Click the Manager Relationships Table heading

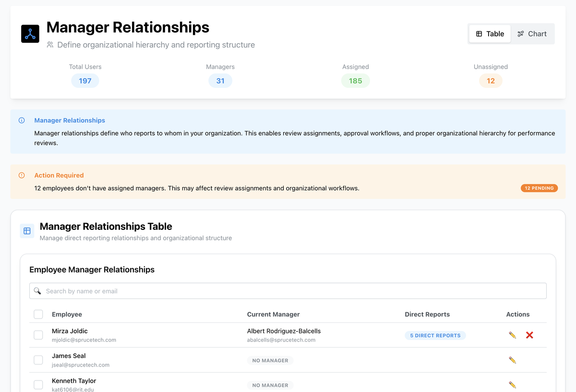point(106,226)
